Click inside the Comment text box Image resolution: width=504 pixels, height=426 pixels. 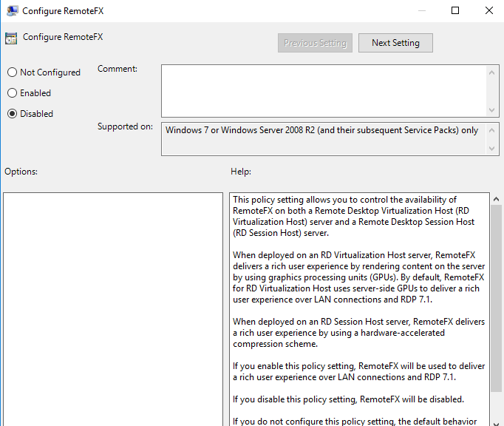[x=324, y=91]
